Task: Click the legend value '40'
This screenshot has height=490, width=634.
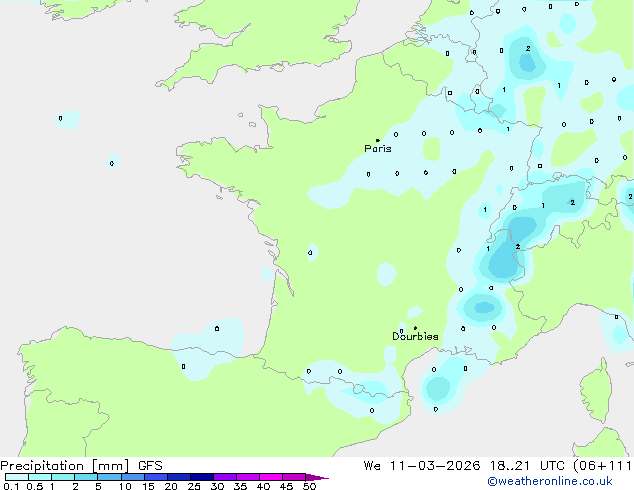Action: point(263,486)
